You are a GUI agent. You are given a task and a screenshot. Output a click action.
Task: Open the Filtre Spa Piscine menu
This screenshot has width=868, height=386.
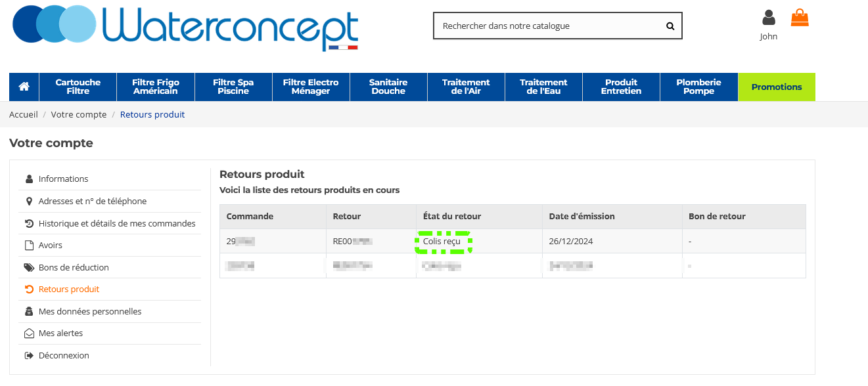(233, 87)
